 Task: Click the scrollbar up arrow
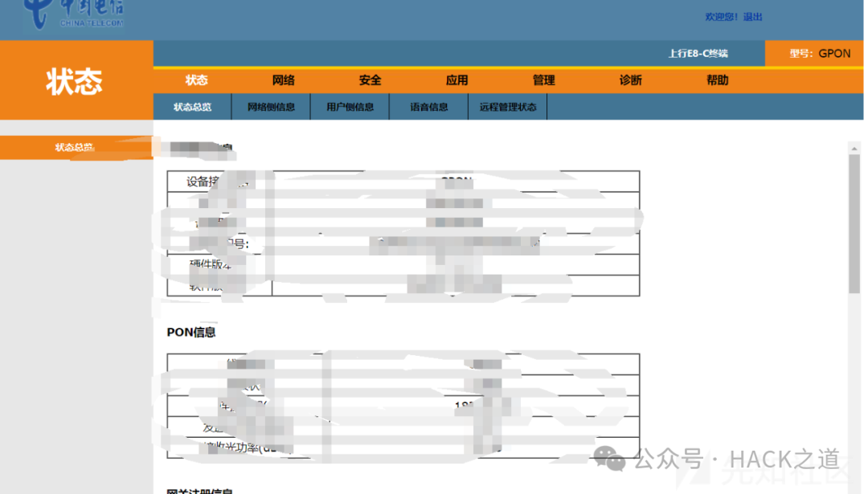click(854, 147)
